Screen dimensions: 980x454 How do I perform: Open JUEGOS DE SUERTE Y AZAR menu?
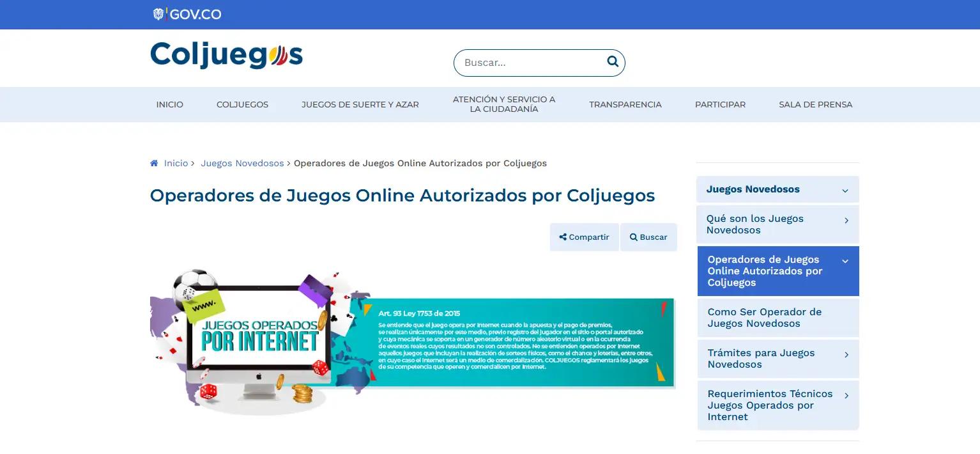(x=360, y=104)
